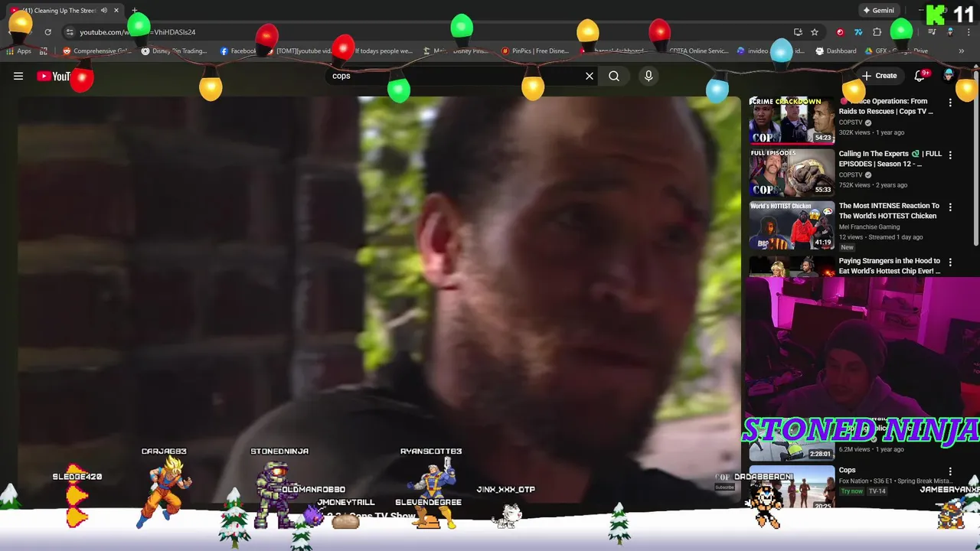Select the browser address bar URL
Screen dimensions: 980x551
tap(138, 32)
